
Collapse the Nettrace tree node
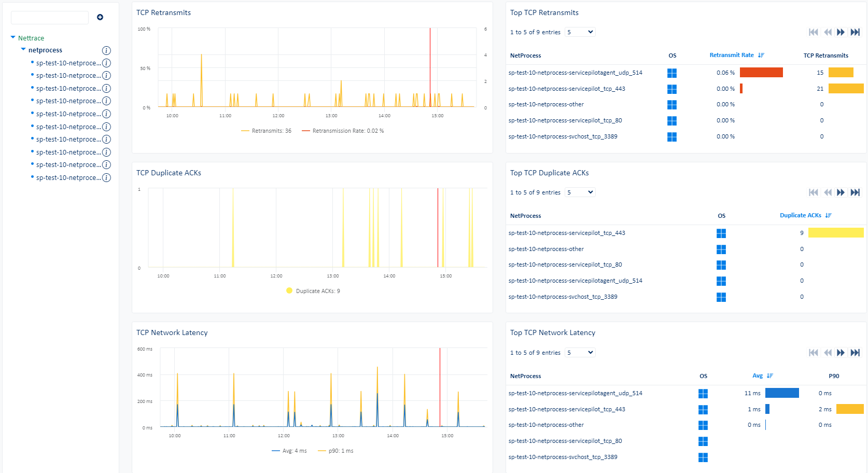13,38
